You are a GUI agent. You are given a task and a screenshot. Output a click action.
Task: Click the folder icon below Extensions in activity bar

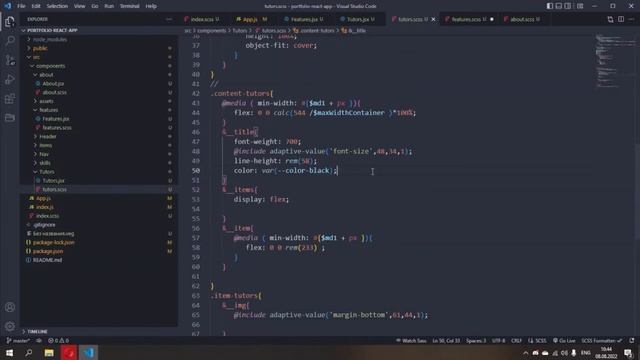[10, 118]
